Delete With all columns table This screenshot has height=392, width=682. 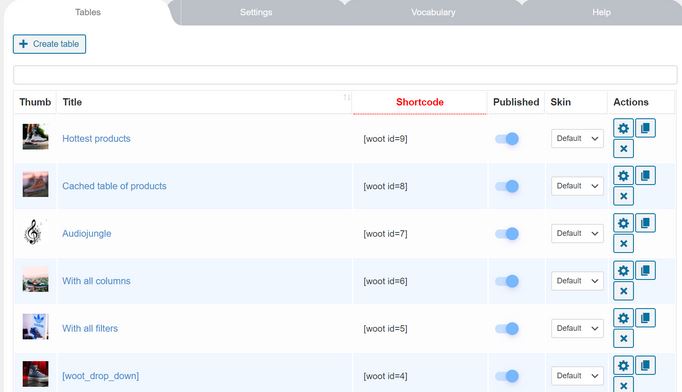pyautogui.click(x=623, y=291)
